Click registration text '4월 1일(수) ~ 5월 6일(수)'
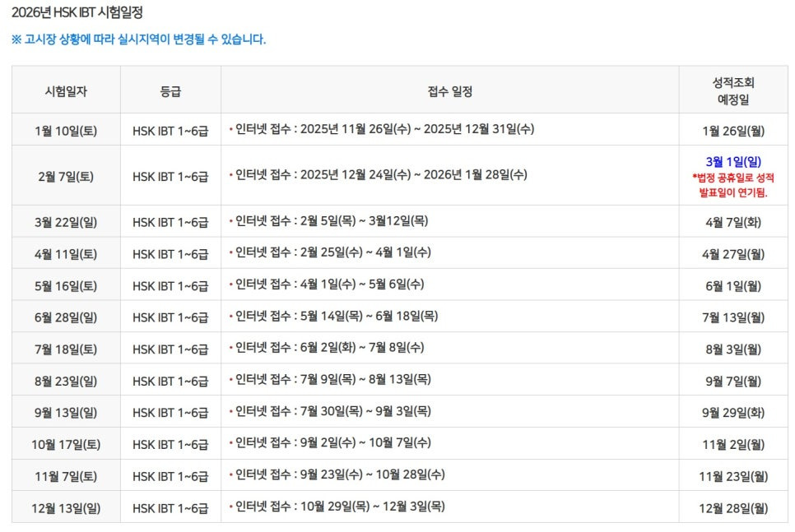This screenshot has width=795, height=532. [362, 285]
